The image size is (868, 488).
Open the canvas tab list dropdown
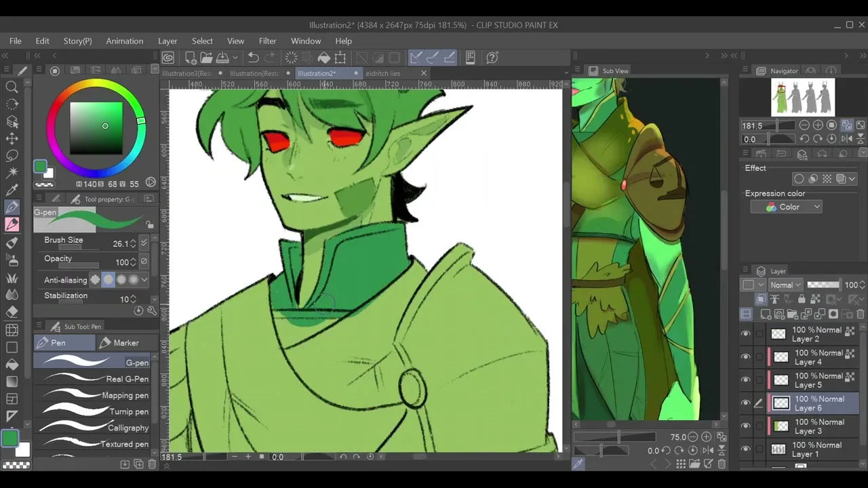(x=566, y=73)
